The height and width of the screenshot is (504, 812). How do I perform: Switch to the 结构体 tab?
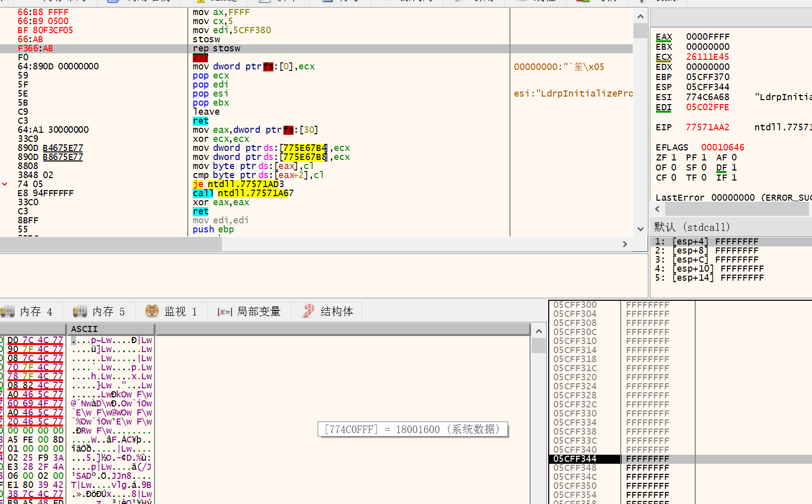(x=328, y=312)
